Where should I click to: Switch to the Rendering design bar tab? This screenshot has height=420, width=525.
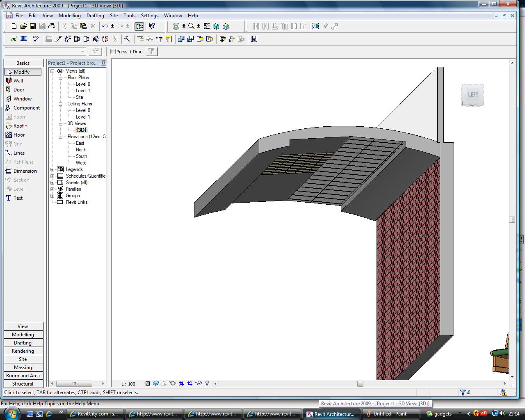click(x=23, y=351)
